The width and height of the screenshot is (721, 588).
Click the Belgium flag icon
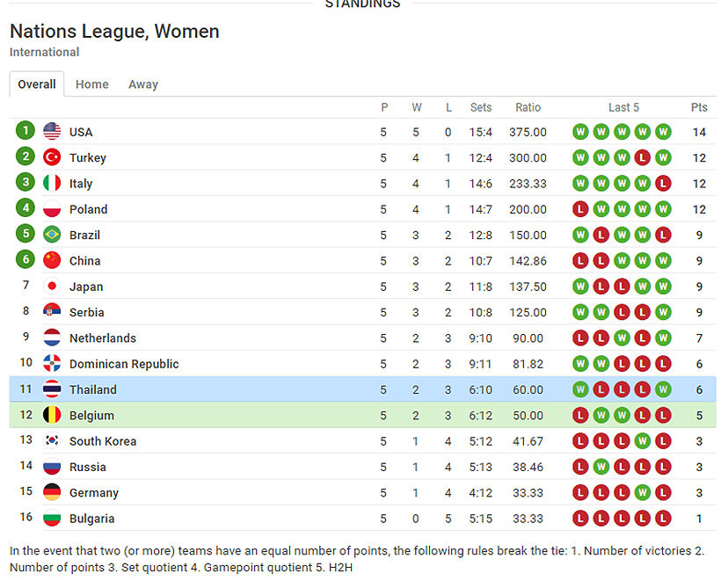pyautogui.click(x=52, y=415)
